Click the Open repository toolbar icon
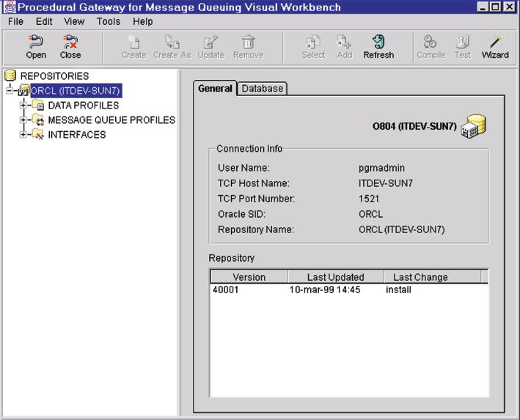The height and width of the screenshot is (420, 520). click(36, 46)
